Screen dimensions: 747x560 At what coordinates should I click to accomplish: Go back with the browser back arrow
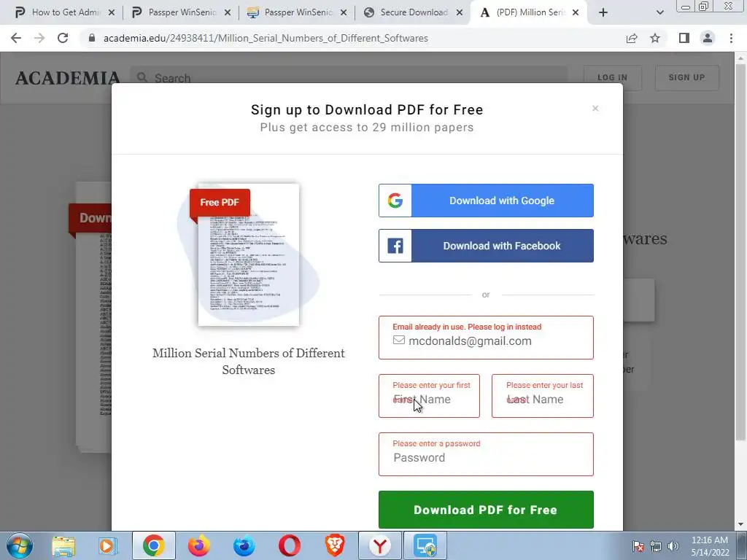[x=16, y=38]
